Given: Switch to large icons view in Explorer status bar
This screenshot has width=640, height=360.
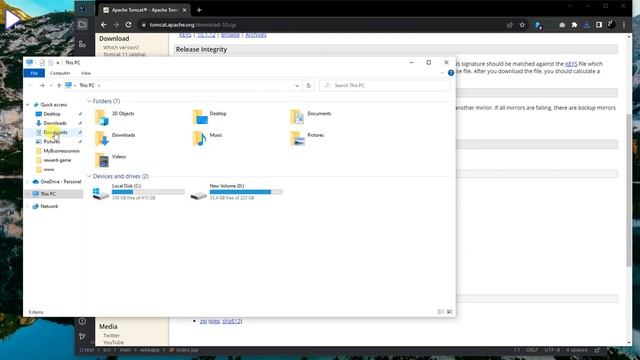Looking at the screenshot, I should (x=449, y=312).
